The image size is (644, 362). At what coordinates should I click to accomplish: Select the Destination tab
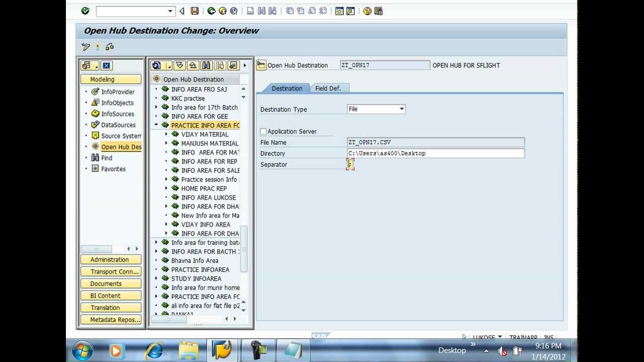click(287, 88)
